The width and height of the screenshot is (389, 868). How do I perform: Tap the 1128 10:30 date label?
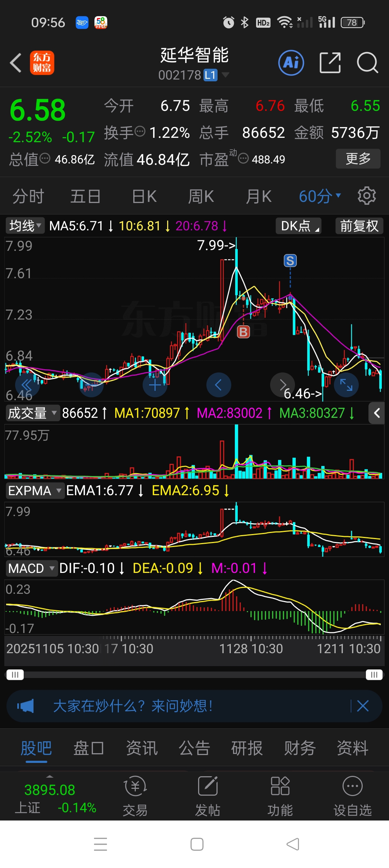(x=251, y=648)
